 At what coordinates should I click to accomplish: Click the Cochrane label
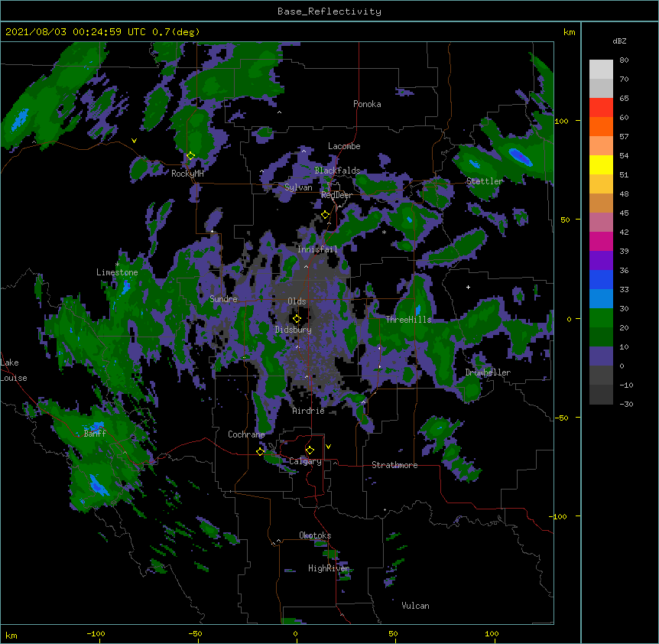point(246,434)
